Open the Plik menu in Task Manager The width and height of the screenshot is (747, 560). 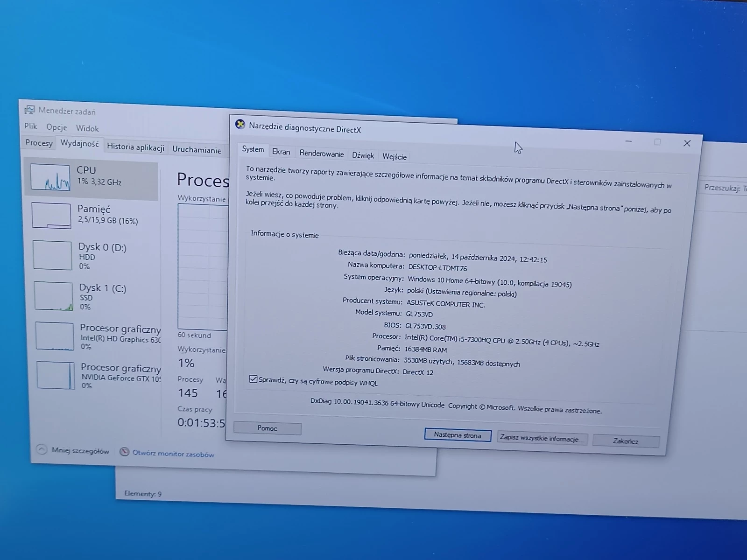(x=31, y=126)
